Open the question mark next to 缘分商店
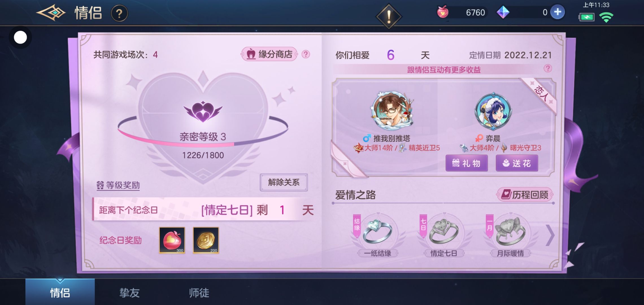Viewport: 644px width, 305px height. point(306,54)
